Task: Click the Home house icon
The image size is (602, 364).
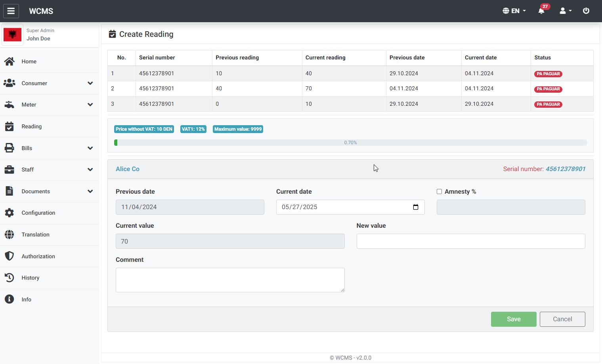Action: pyautogui.click(x=10, y=61)
